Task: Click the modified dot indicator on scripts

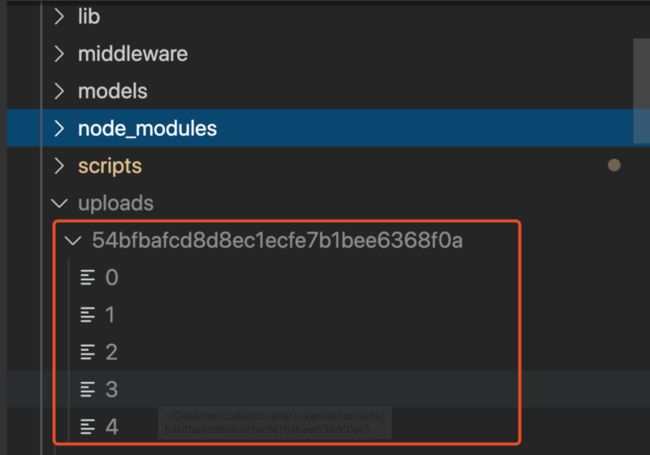Action: coord(614,165)
